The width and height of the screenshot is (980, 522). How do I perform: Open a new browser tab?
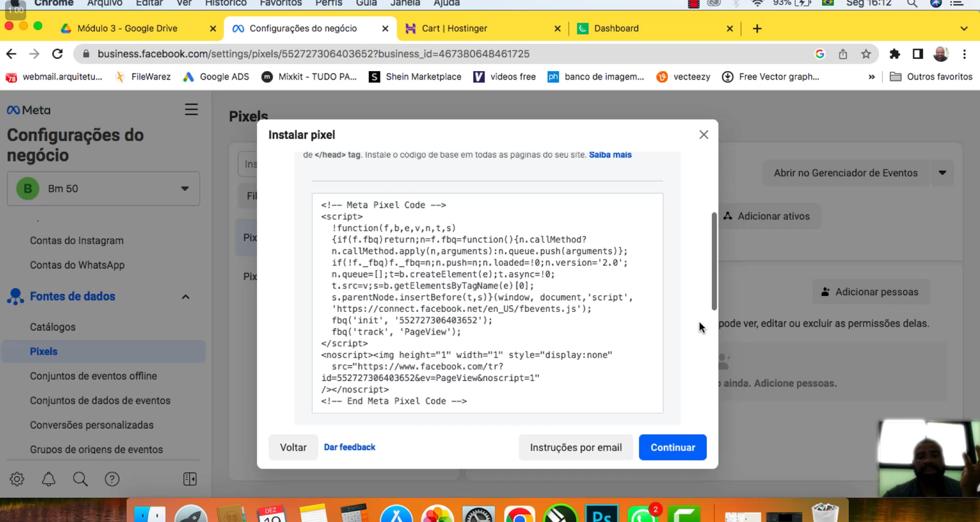[757, 28]
